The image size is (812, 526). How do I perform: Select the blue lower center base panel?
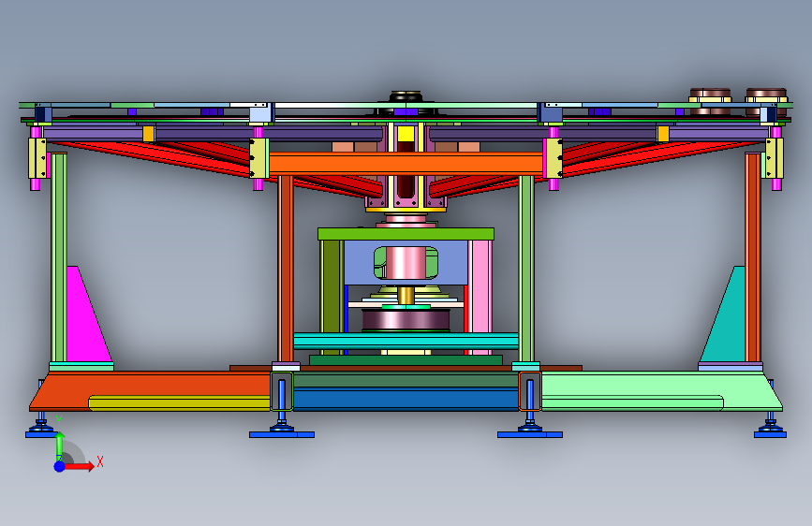pyautogui.click(x=406, y=400)
